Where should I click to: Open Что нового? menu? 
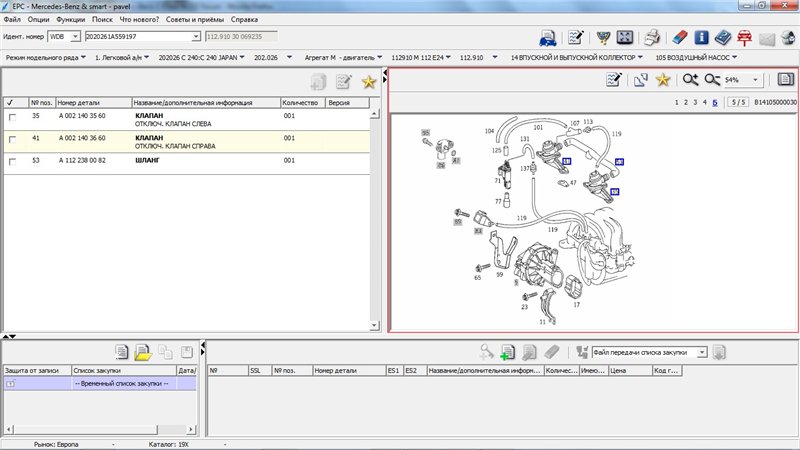(139, 19)
